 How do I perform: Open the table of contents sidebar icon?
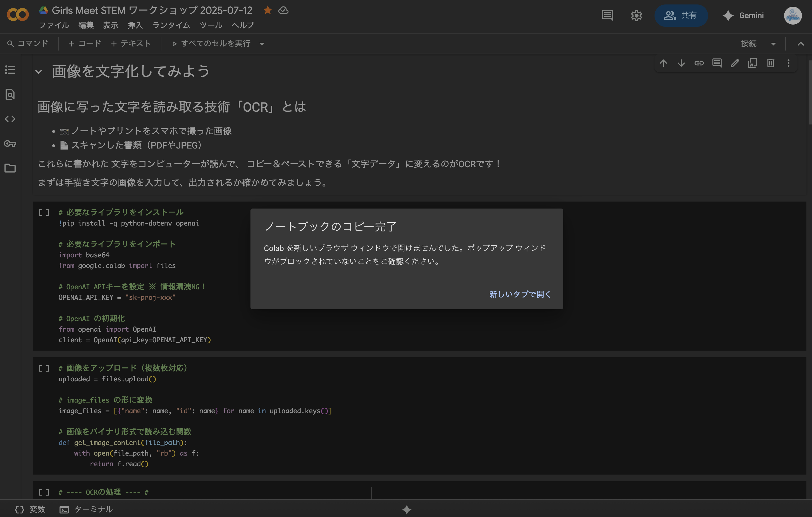point(10,70)
